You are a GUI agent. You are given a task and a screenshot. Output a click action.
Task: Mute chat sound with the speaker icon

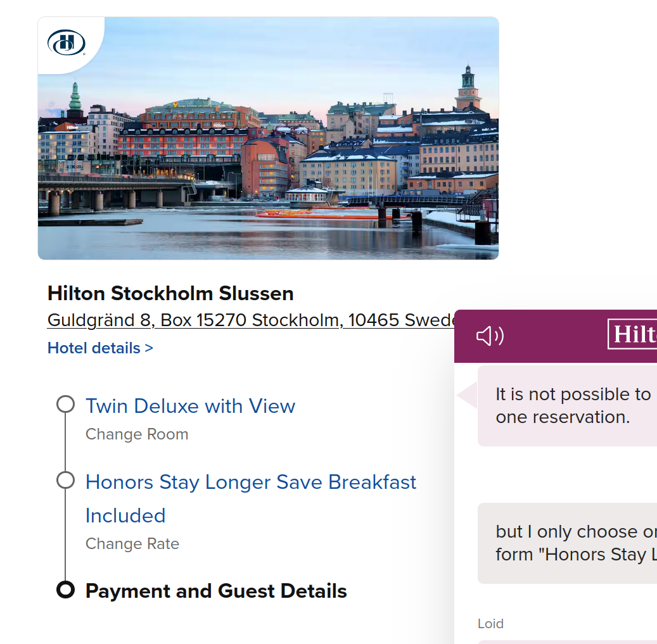point(490,336)
